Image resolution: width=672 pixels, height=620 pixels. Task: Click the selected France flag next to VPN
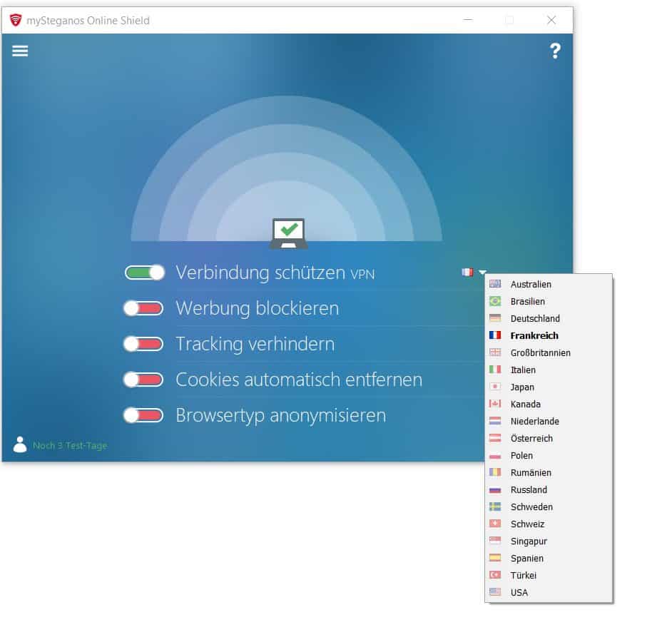467,272
